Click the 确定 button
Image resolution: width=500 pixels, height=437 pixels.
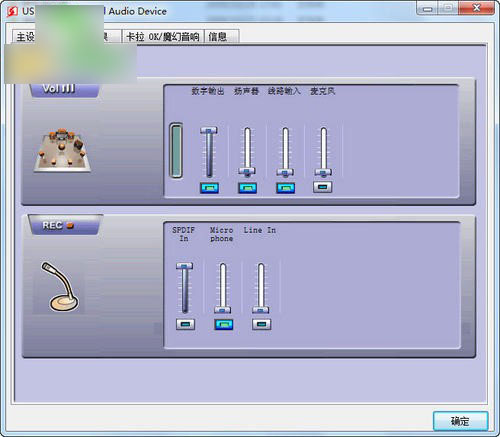point(460,421)
